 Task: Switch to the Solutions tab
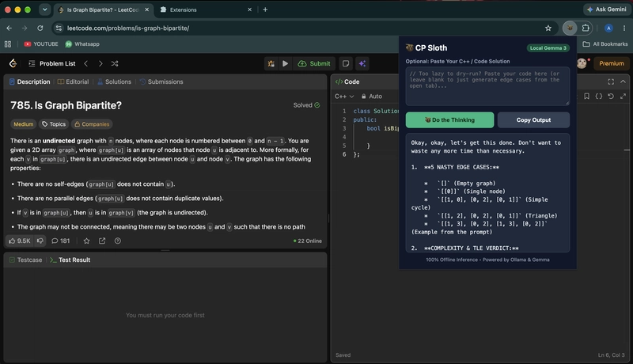[114, 82]
